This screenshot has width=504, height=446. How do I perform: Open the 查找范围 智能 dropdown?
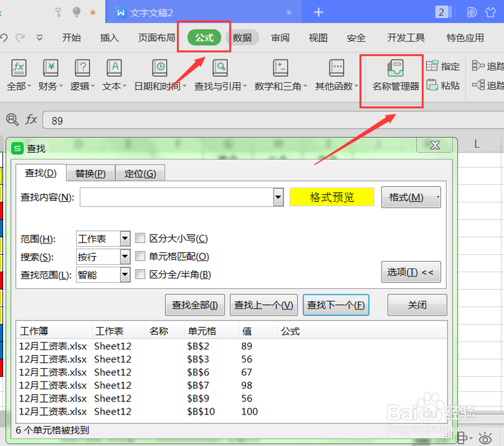(x=125, y=275)
